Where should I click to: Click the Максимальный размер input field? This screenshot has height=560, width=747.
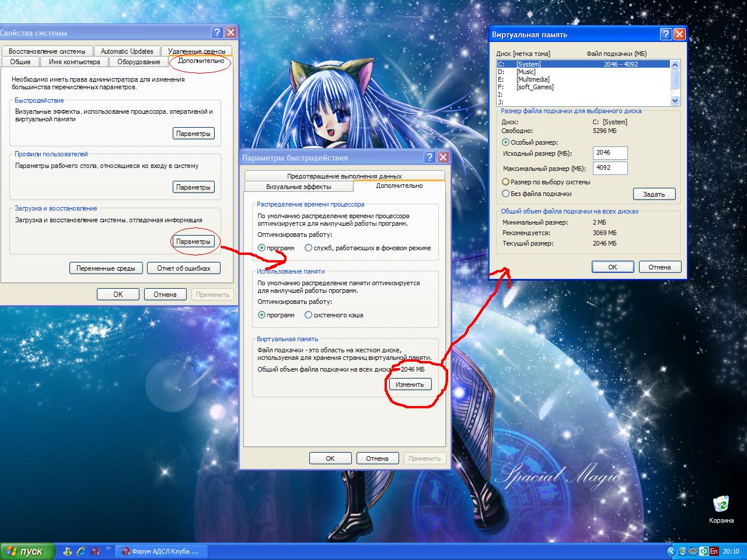[610, 168]
